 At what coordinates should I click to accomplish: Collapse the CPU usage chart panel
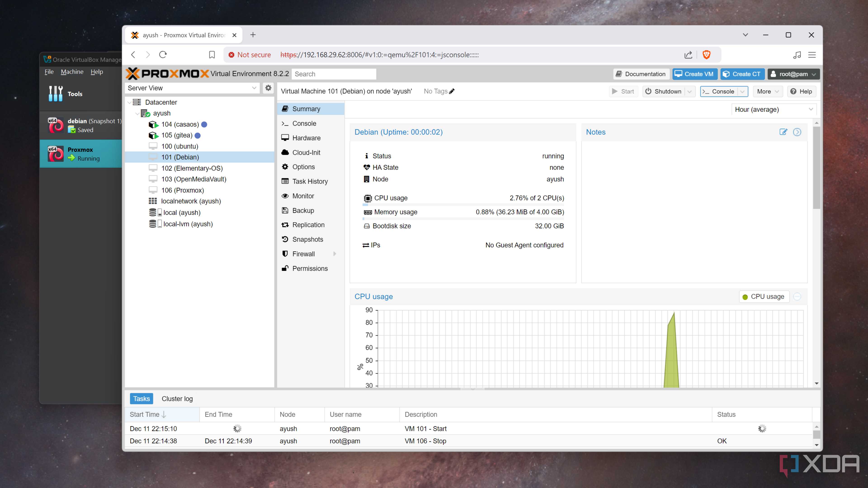[797, 296]
